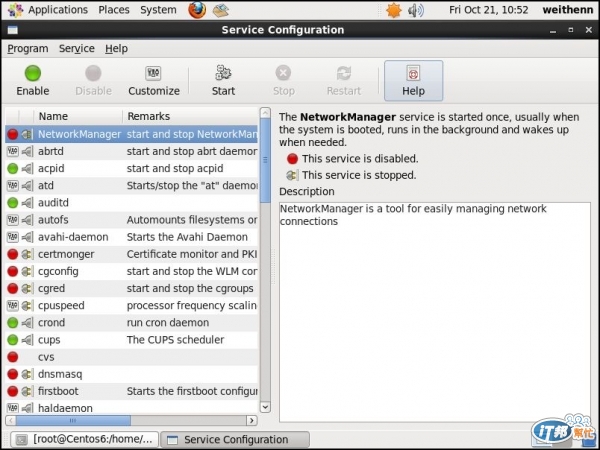
Task: Select the dnsmasq service
Action: tap(132, 374)
